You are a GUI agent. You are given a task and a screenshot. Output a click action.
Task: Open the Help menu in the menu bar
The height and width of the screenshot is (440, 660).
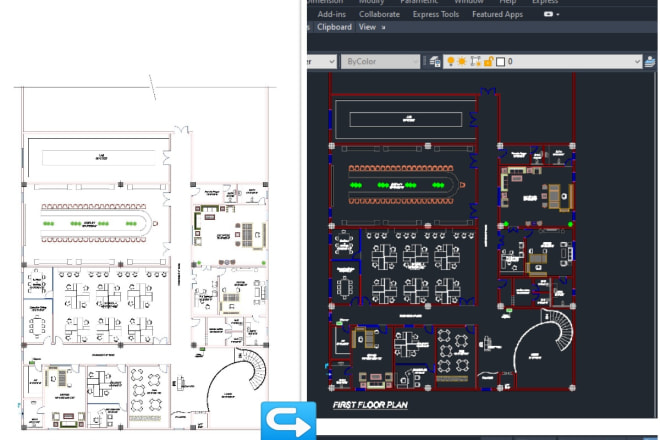click(x=508, y=2)
